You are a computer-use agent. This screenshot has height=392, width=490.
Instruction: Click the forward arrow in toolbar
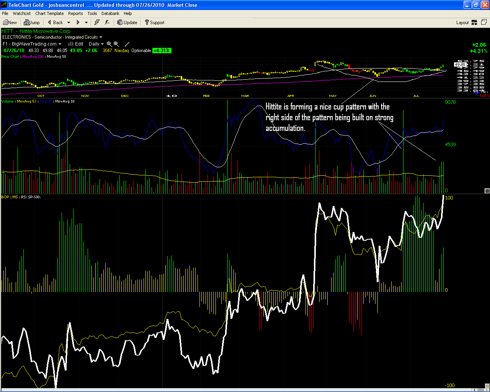78,22
